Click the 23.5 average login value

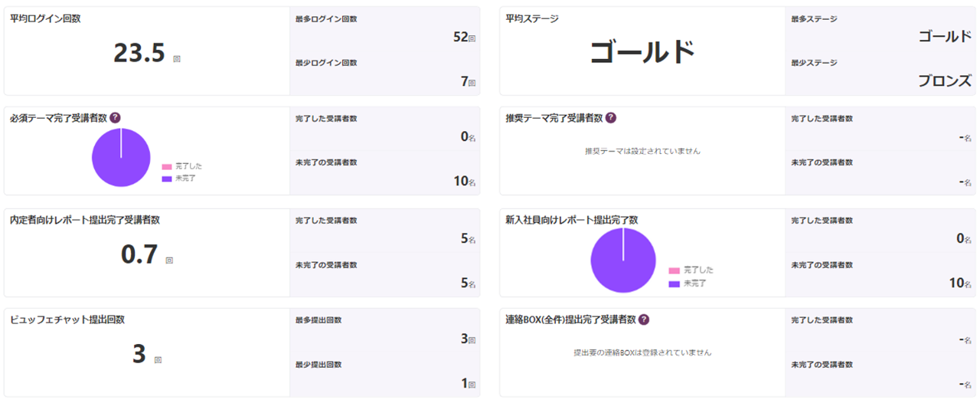tap(139, 53)
